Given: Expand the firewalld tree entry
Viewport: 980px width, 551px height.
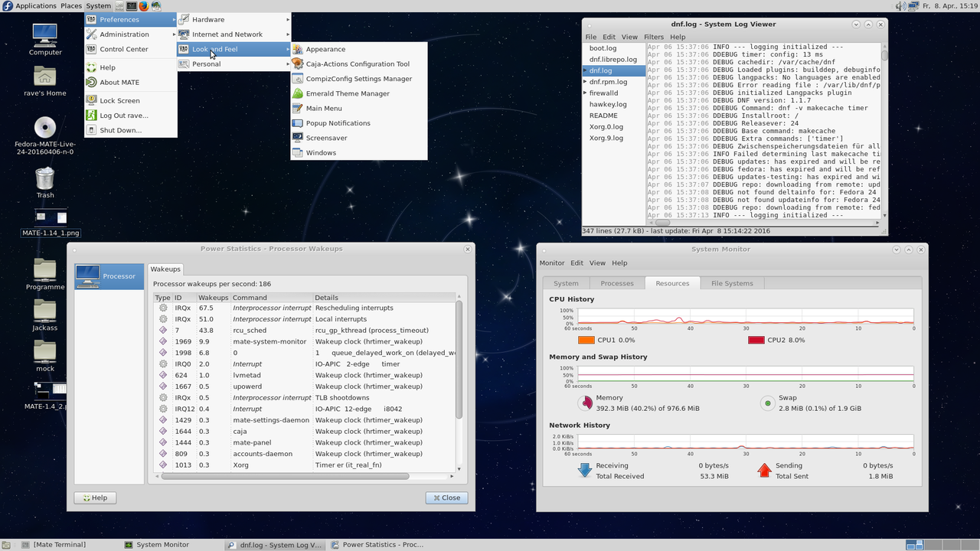Looking at the screenshot, I should (585, 93).
